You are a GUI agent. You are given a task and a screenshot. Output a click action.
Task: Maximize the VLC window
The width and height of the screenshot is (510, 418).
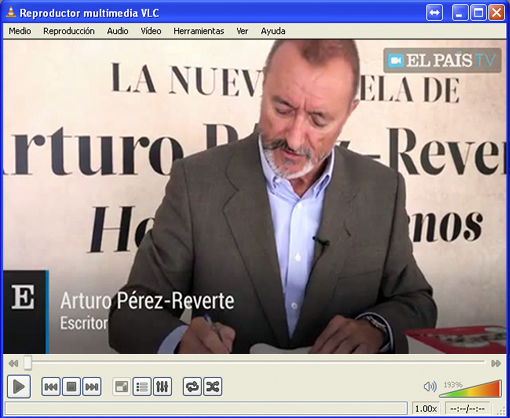[478, 13]
